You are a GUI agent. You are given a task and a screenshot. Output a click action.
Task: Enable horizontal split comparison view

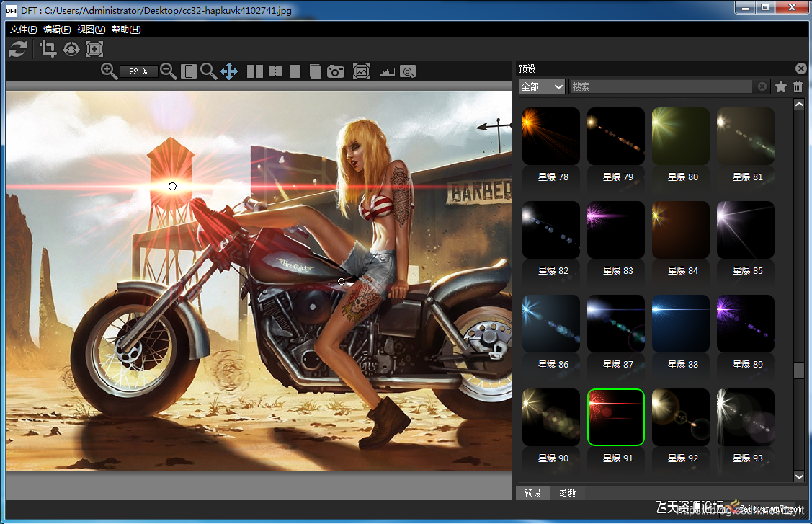pyautogui.click(x=295, y=71)
